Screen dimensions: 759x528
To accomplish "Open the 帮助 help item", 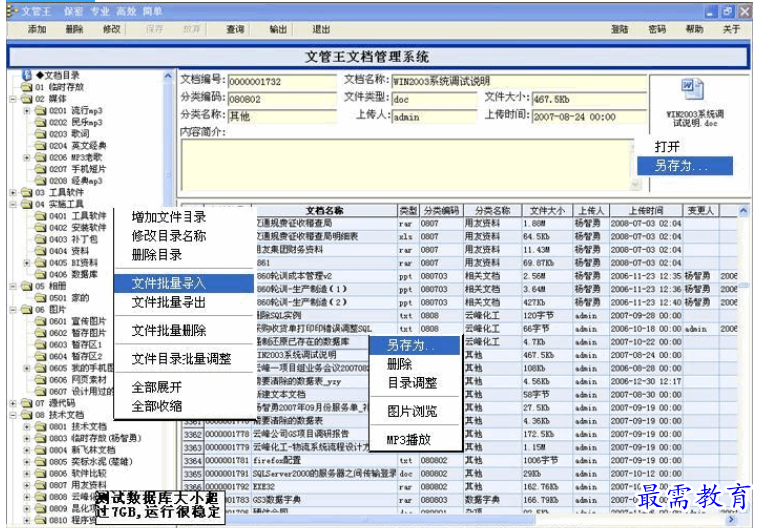I will 694,30.
